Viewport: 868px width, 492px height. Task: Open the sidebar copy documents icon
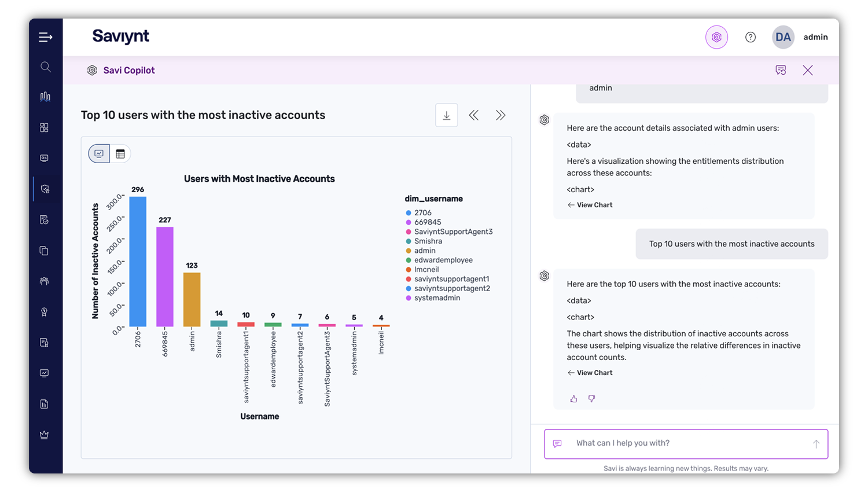(45, 251)
